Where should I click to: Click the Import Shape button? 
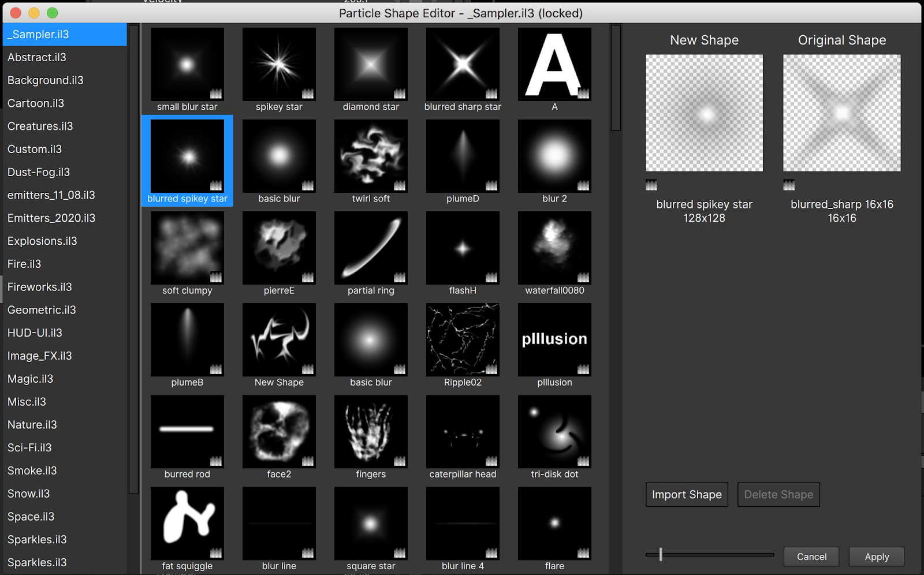(687, 495)
